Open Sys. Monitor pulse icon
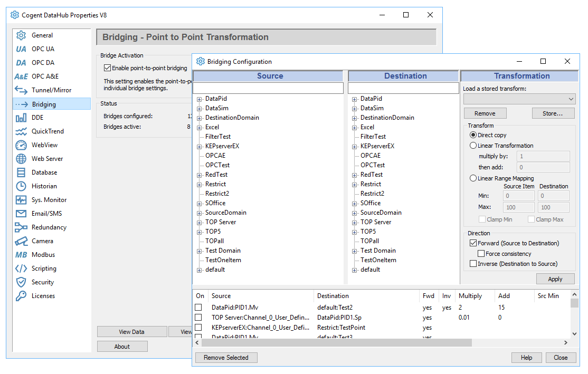Screen dimensions: 588x374 [x=21, y=200]
